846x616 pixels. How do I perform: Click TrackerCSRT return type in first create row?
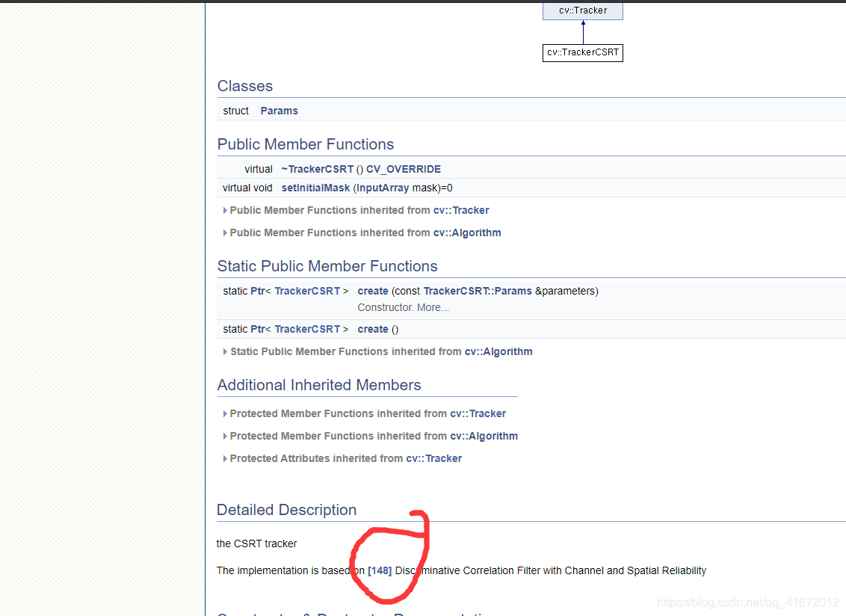click(x=308, y=291)
